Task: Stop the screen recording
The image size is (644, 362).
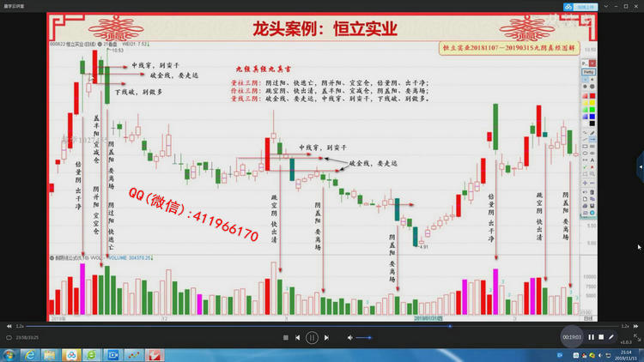Action: pyautogui.click(x=601, y=337)
